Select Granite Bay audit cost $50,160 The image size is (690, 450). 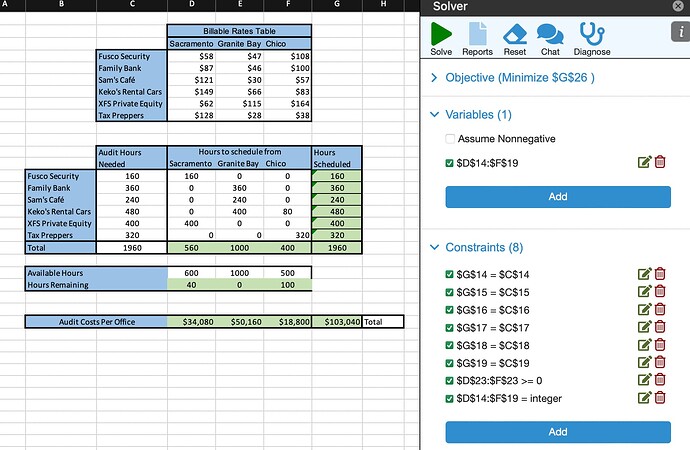click(239, 322)
